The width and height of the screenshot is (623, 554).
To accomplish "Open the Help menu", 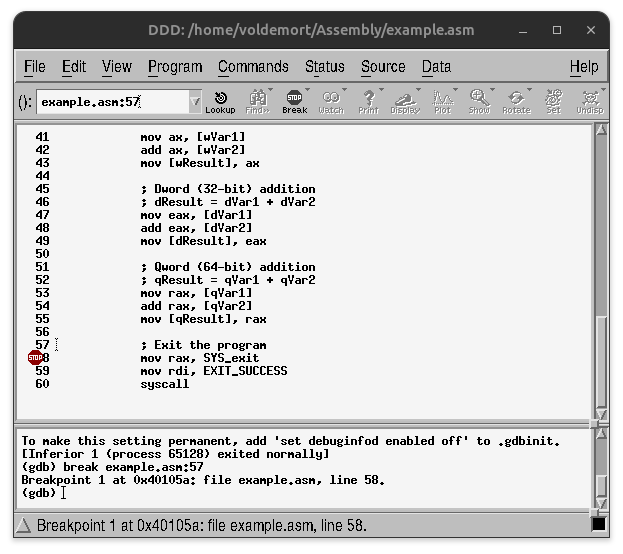I will point(584,66).
